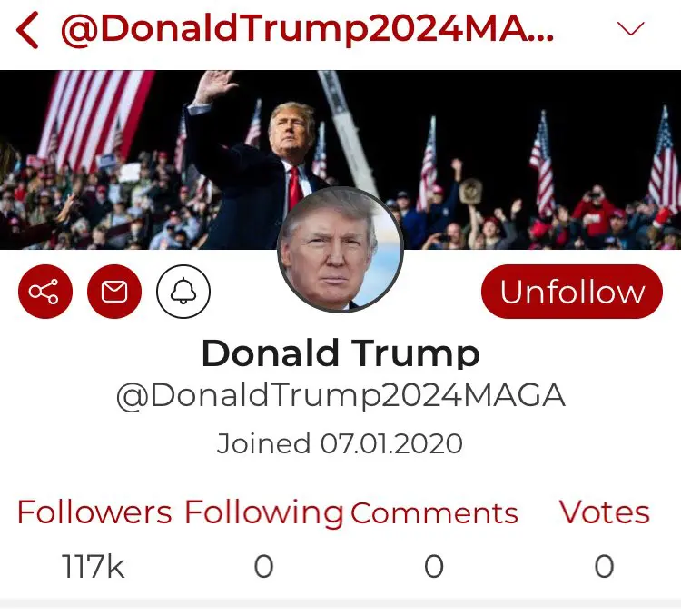Screen dimensions: 681x616
Task: Send a message via the envelope icon
Action: (114, 292)
